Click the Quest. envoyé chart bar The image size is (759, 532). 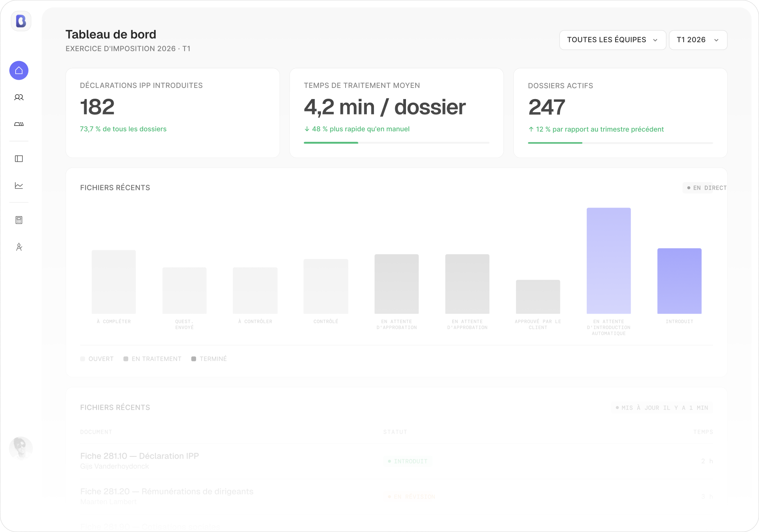185,291
